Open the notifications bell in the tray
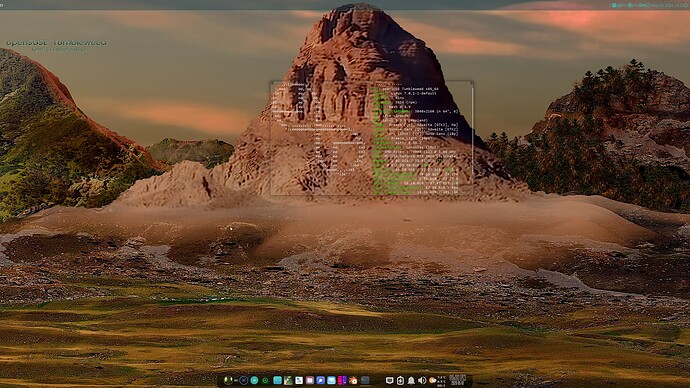The height and width of the screenshot is (388, 690). (x=411, y=381)
